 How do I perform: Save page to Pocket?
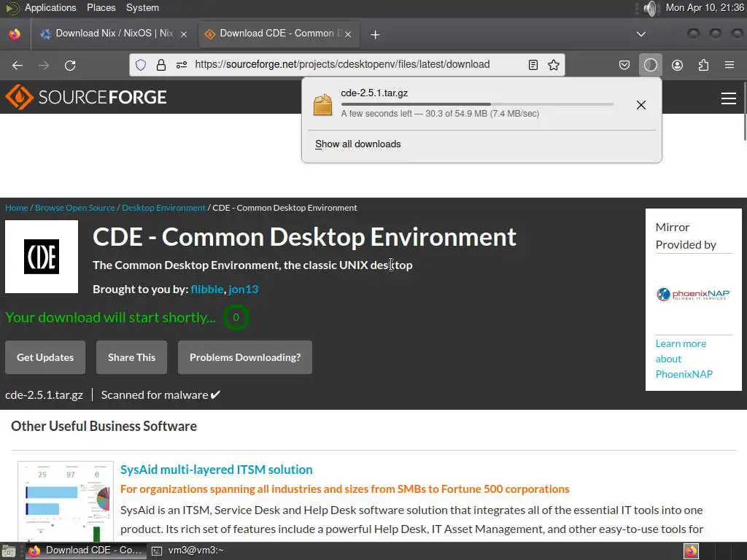[x=624, y=65]
